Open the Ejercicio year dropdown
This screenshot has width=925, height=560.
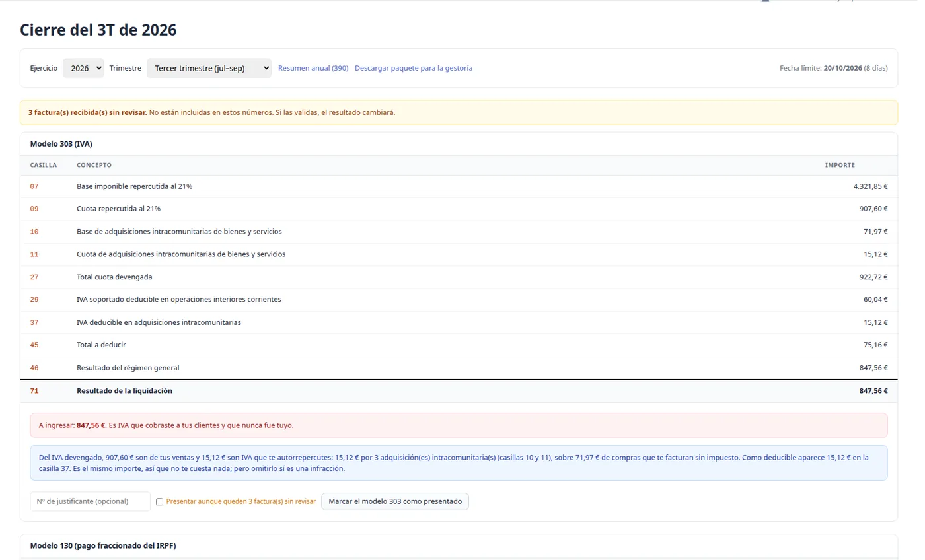pos(83,68)
